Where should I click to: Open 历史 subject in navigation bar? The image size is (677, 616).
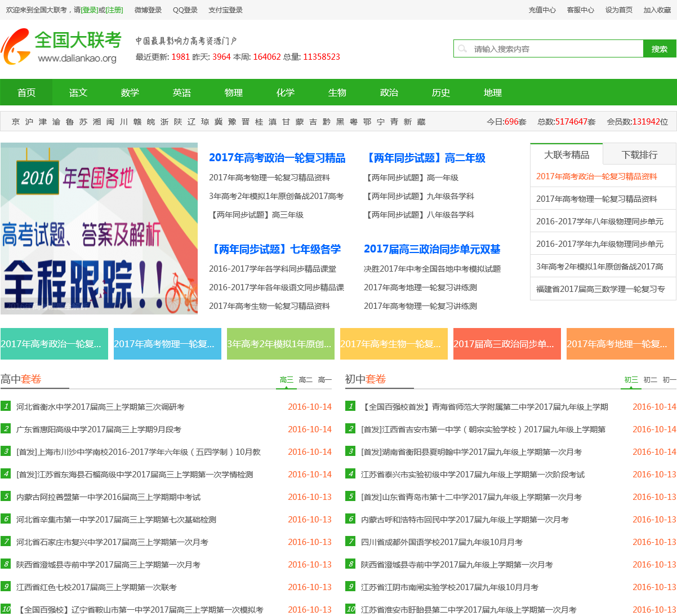click(441, 92)
